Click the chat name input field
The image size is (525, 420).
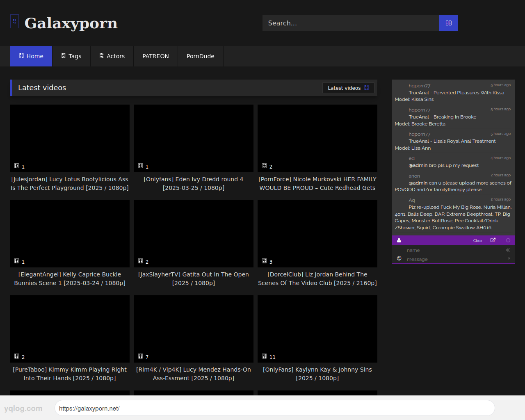(453, 250)
